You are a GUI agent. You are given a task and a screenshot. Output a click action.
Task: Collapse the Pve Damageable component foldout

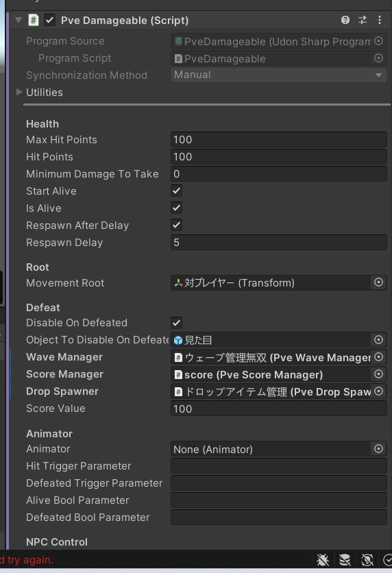click(x=19, y=20)
